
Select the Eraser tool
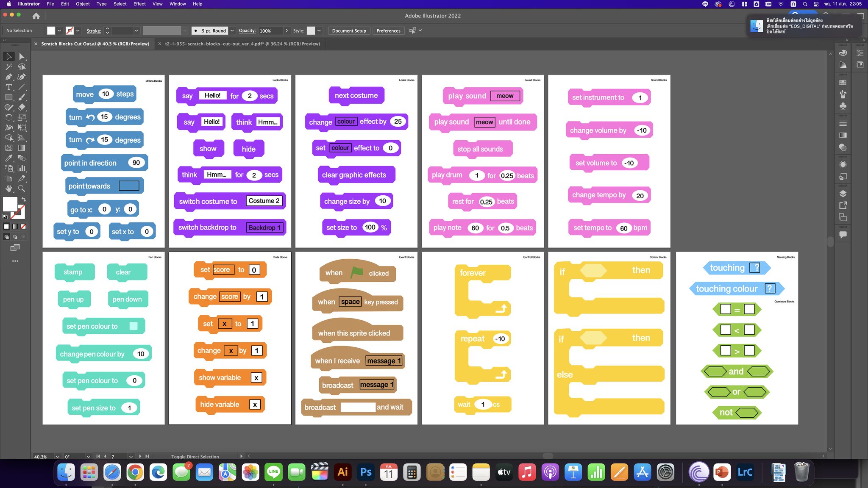click(x=22, y=107)
